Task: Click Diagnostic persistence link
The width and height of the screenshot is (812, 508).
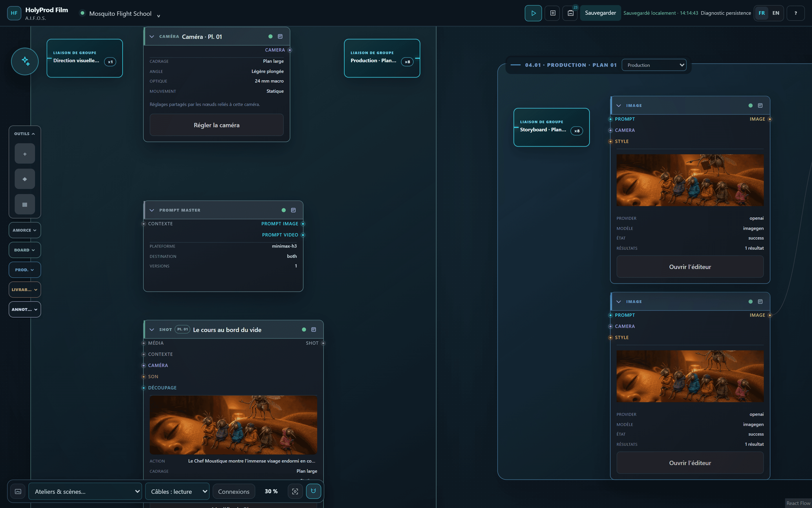Action: tap(726, 13)
